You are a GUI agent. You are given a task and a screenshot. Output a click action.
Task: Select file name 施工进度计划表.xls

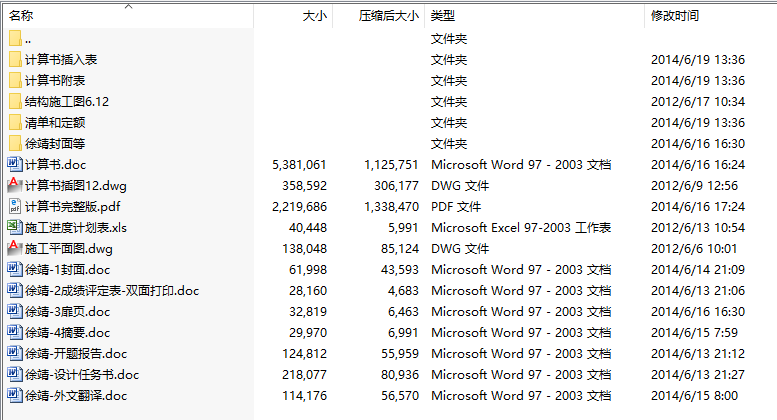pyautogui.click(x=76, y=228)
